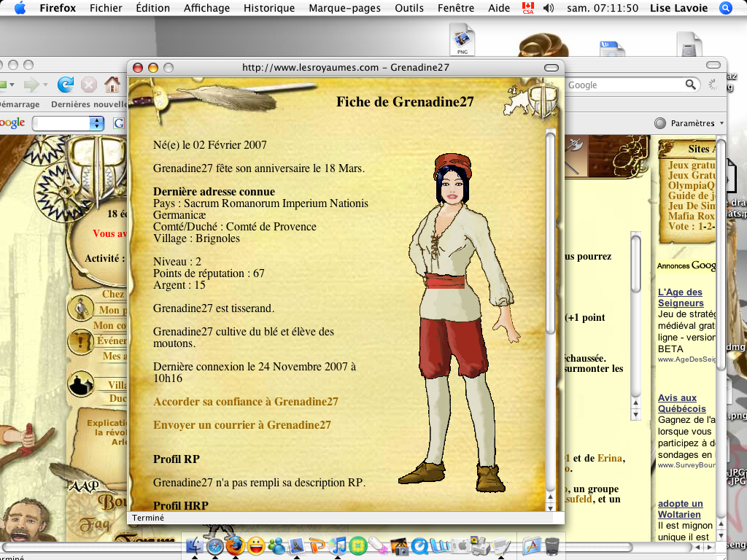This screenshot has height=560, width=747.
Task: Click Accorder sa confiance à Grenadine27 link
Action: click(x=246, y=402)
